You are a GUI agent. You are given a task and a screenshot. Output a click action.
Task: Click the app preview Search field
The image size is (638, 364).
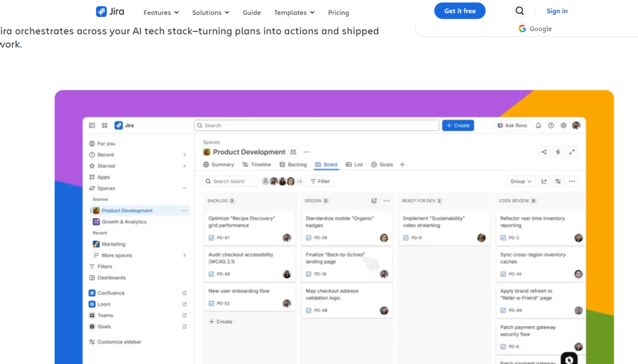pos(317,126)
